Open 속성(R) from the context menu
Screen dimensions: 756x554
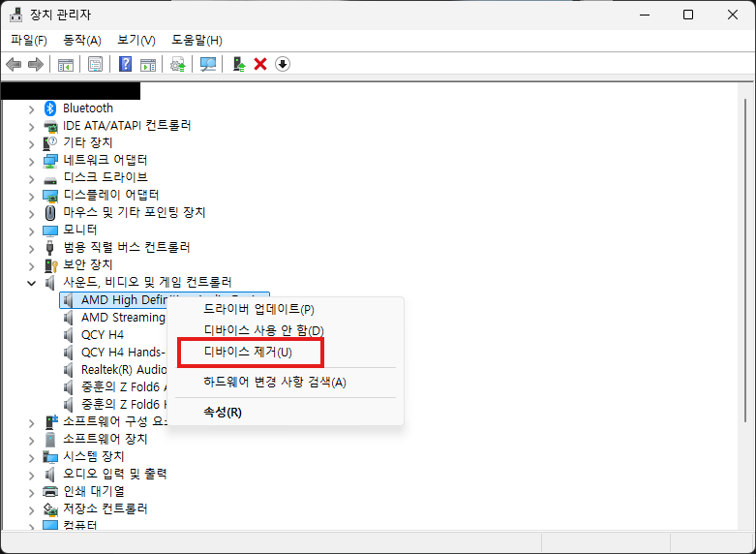pyautogui.click(x=285, y=413)
